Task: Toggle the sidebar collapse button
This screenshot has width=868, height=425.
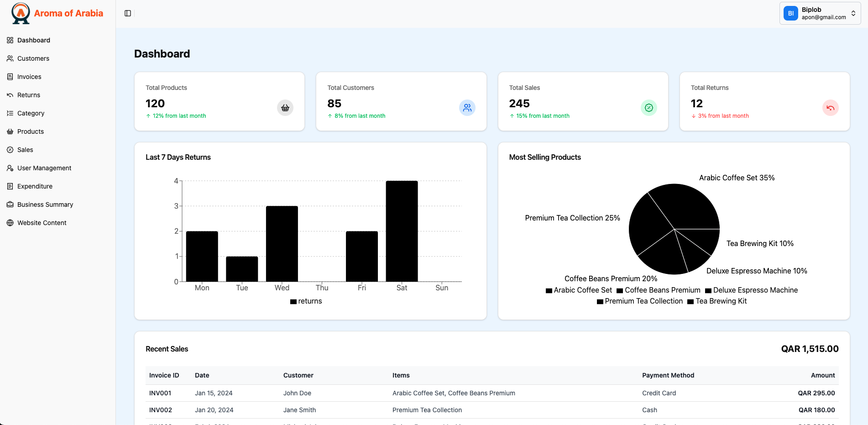Action: [x=128, y=13]
